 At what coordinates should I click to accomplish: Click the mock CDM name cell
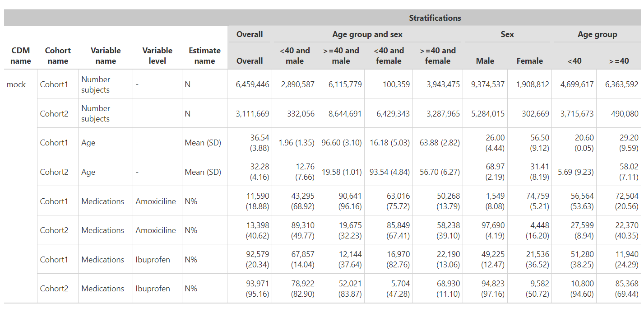click(16, 84)
